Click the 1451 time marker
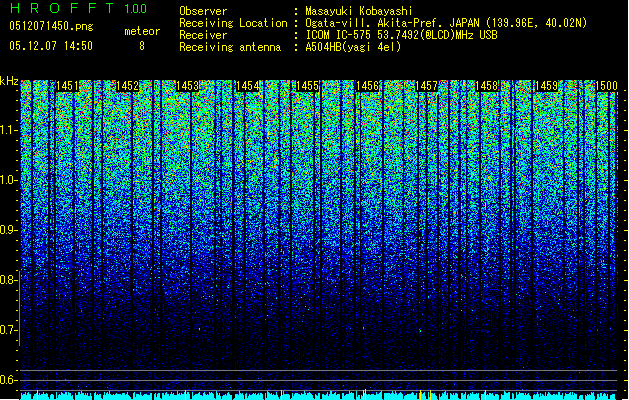The image size is (629, 400). [x=67, y=86]
